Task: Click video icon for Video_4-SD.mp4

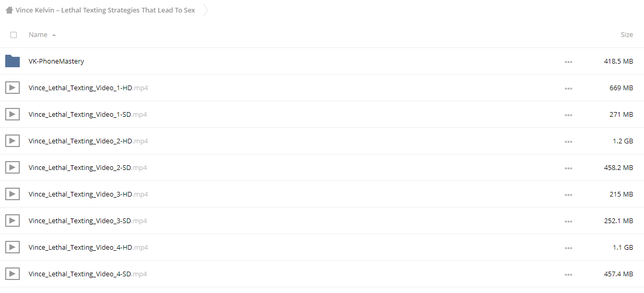Action: click(x=12, y=274)
